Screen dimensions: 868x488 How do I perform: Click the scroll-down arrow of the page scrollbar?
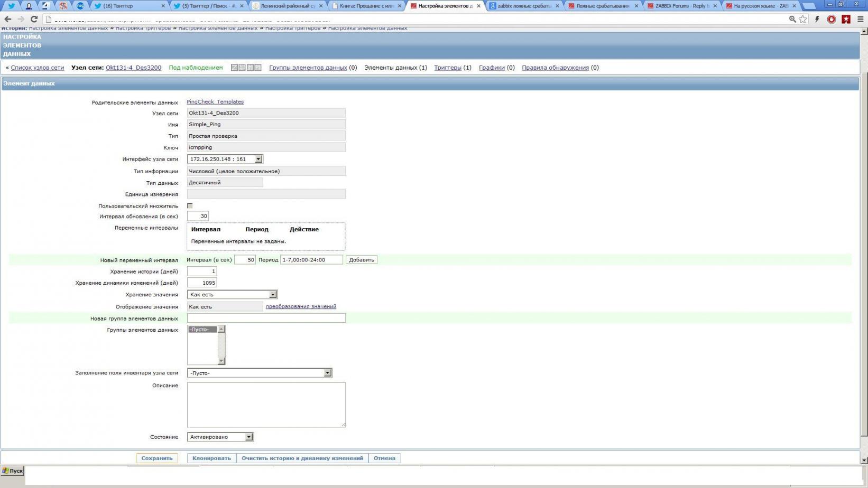point(864,461)
